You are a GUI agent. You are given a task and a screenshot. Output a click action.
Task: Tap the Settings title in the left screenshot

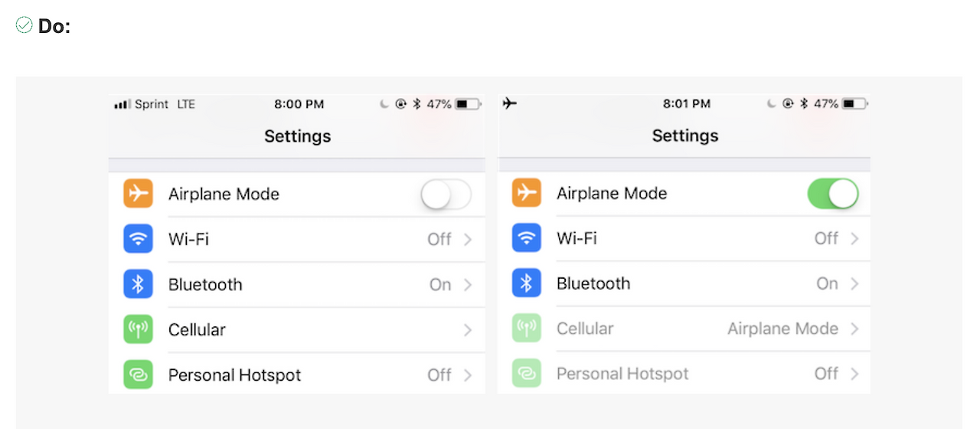[298, 136]
